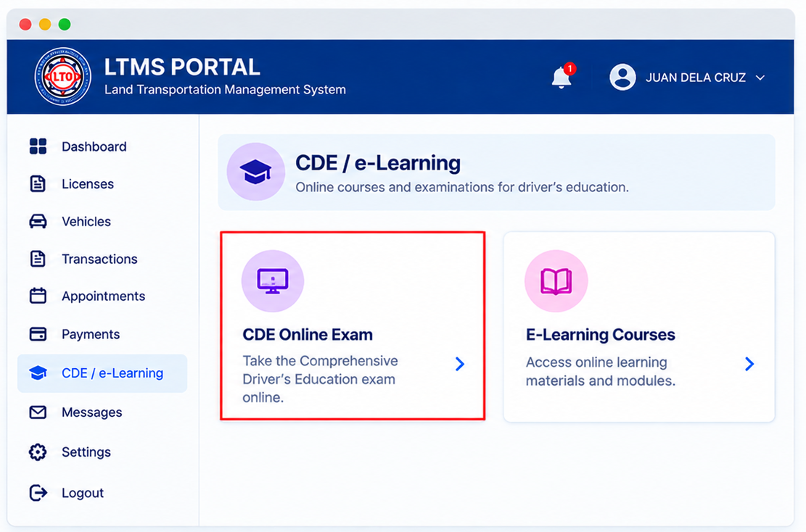The height and width of the screenshot is (532, 806).
Task: Click 'Take the Comprehensive Driver's Education exam' text
Action: (x=320, y=379)
